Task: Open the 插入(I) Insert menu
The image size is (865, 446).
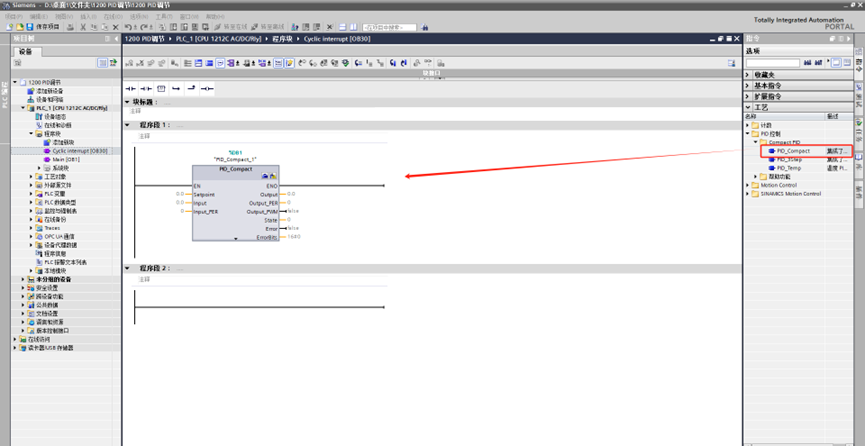Action: pos(88,17)
